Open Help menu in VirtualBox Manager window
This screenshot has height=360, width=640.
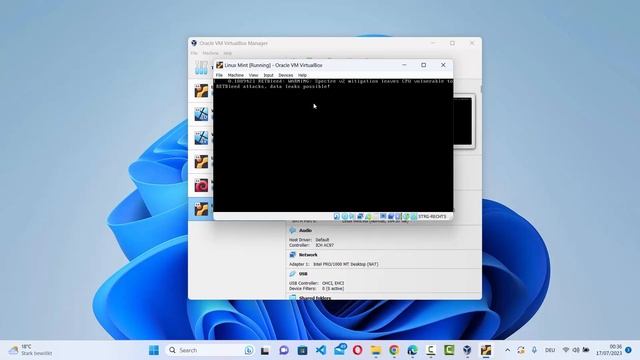tap(227, 53)
